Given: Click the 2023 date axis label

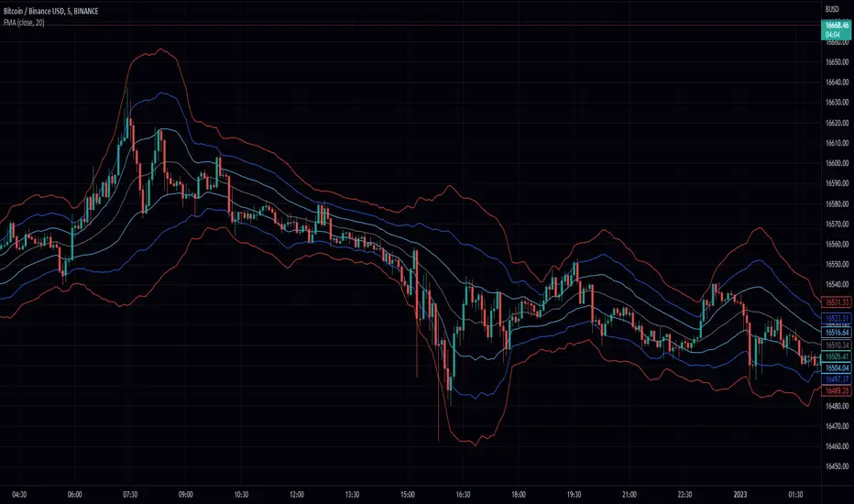Looking at the screenshot, I should coord(740,495).
